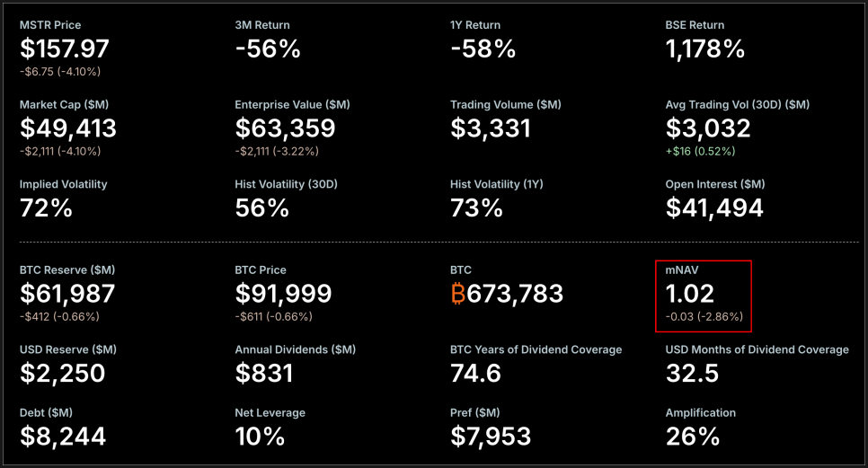The width and height of the screenshot is (868, 468).
Task: Click the 3M Return -56% metric
Action: pyautogui.click(x=267, y=49)
